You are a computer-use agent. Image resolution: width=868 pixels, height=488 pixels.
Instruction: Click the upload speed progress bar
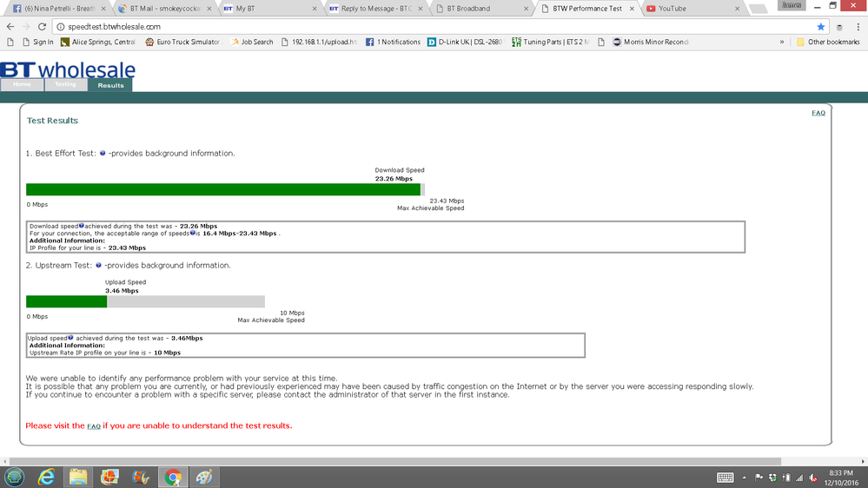click(145, 301)
